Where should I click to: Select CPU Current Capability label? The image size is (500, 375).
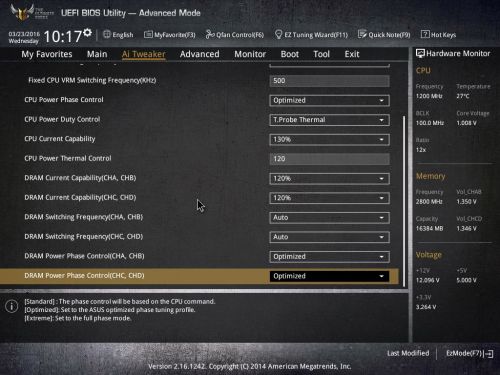click(x=60, y=139)
